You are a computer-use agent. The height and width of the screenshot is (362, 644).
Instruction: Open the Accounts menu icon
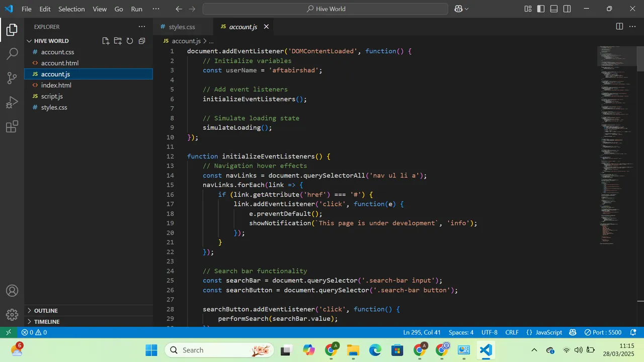(x=12, y=291)
